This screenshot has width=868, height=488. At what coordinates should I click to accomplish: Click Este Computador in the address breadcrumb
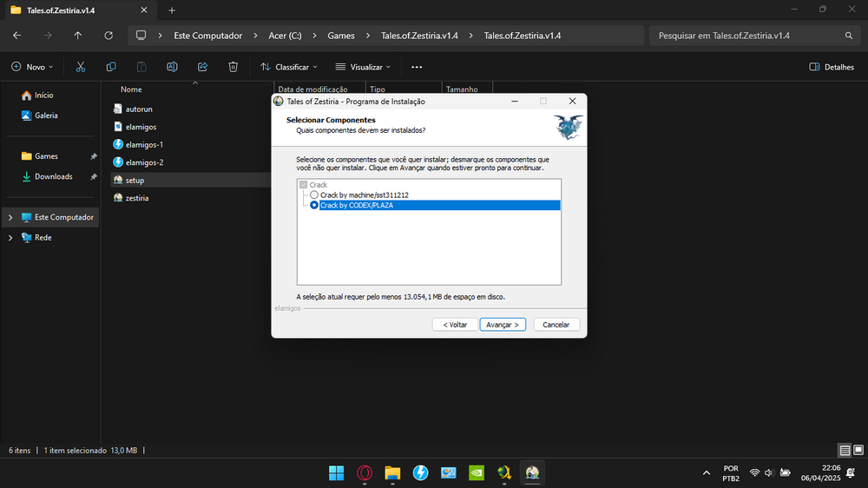click(x=208, y=36)
